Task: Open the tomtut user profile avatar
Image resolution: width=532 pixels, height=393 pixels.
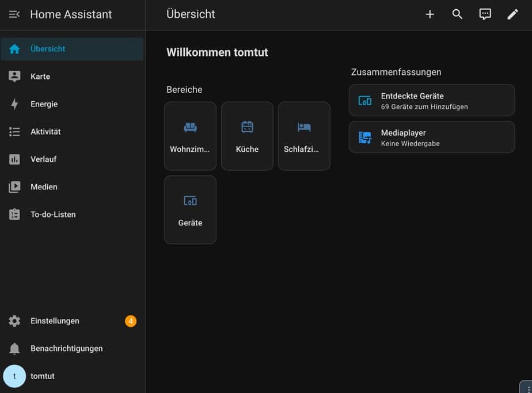Action: [x=14, y=376]
